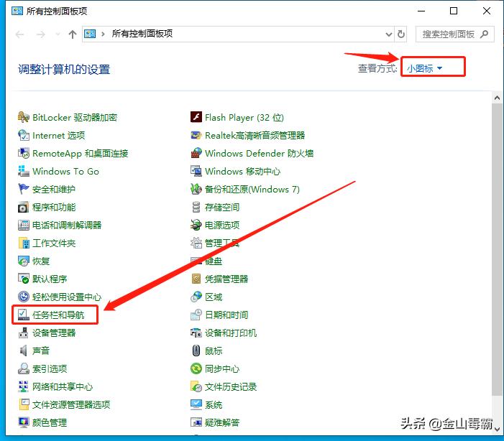504x441 pixels.
Task: Open the 存储空间 icon
Action: pyautogui.click(x=196, y=207)
